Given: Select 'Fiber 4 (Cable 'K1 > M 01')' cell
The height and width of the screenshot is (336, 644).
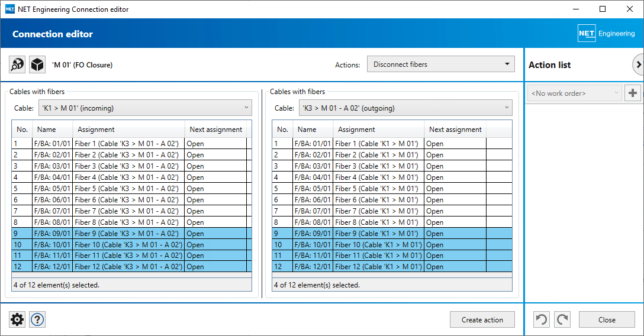Looking at the screenshot, I should coord(379,177).
